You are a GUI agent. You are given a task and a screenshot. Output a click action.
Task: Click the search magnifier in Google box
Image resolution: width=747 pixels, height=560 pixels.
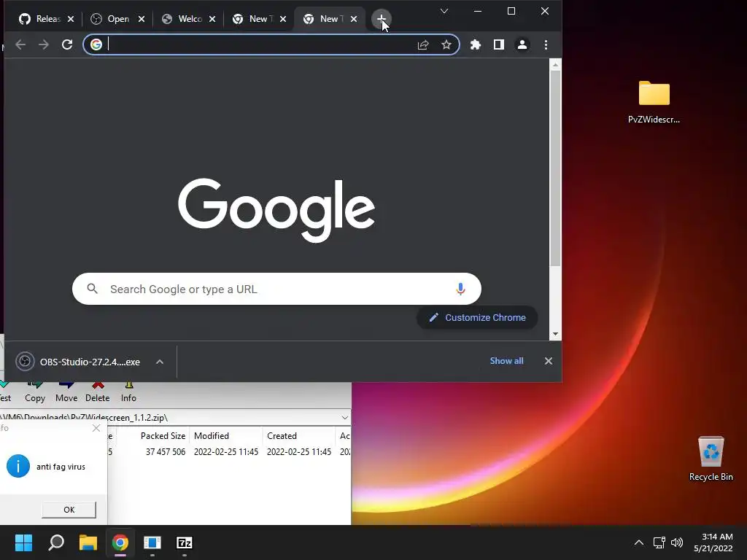(93, 289)
